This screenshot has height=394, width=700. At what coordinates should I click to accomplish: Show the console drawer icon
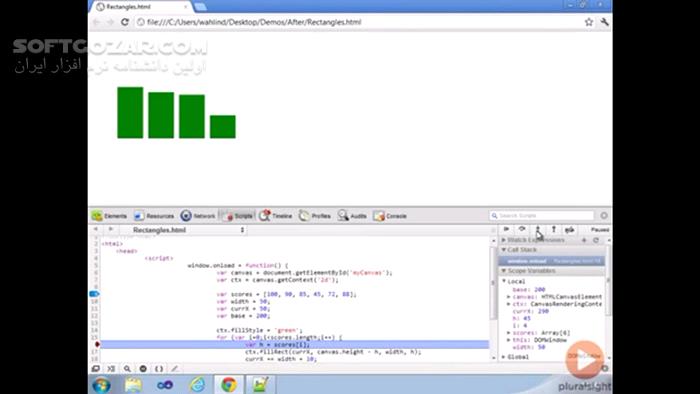tap(111, 369)
